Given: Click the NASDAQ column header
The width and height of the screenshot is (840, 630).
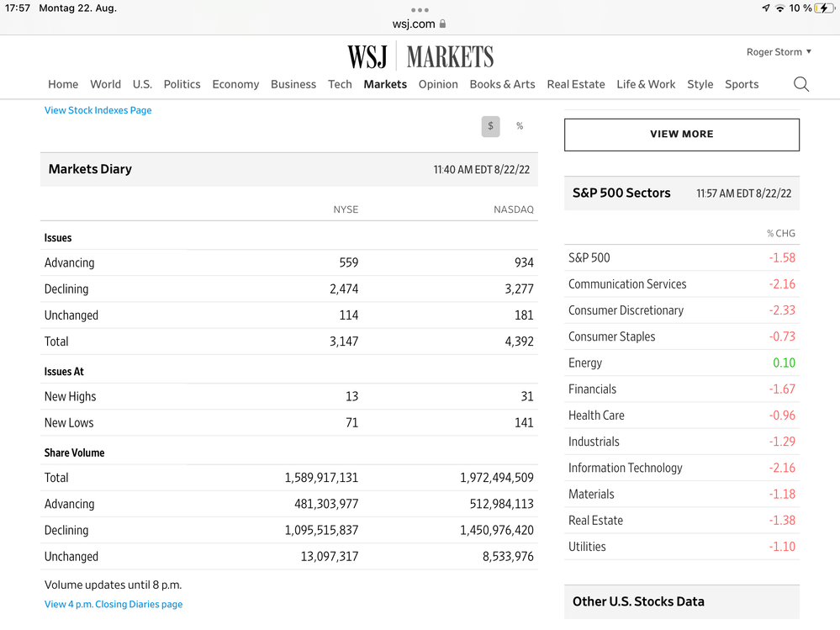Looking at the screenshot, I should click(x=513, y=209).
